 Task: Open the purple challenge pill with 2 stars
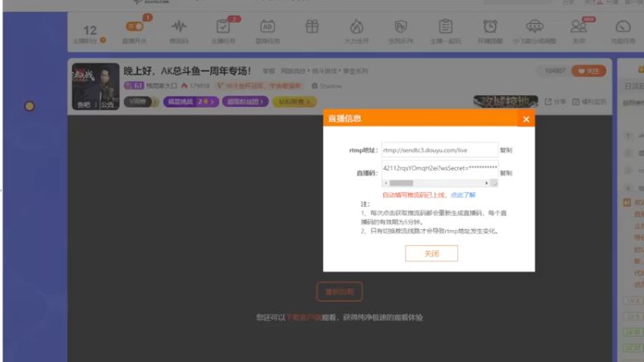pos(191,101)
